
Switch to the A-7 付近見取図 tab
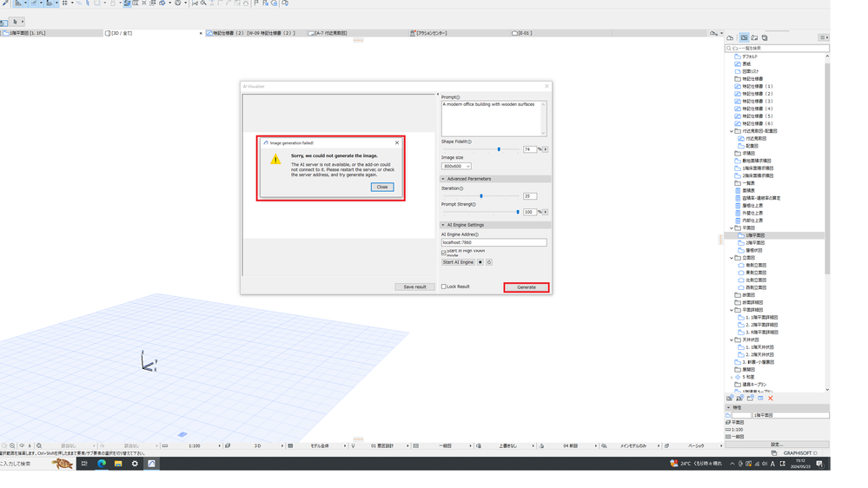tap(330, 33)
